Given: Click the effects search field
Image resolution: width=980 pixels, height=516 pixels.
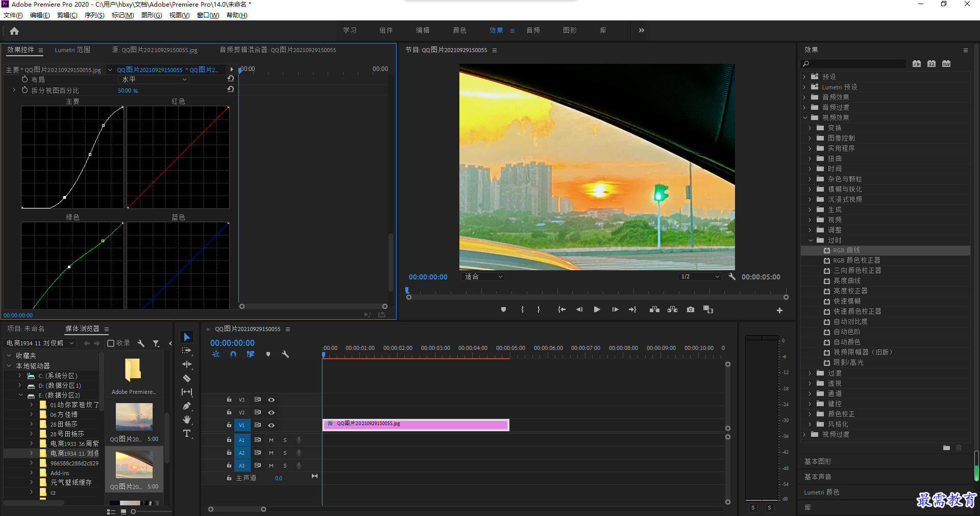Looking at the screenshot, I should [x=853, y=64].
